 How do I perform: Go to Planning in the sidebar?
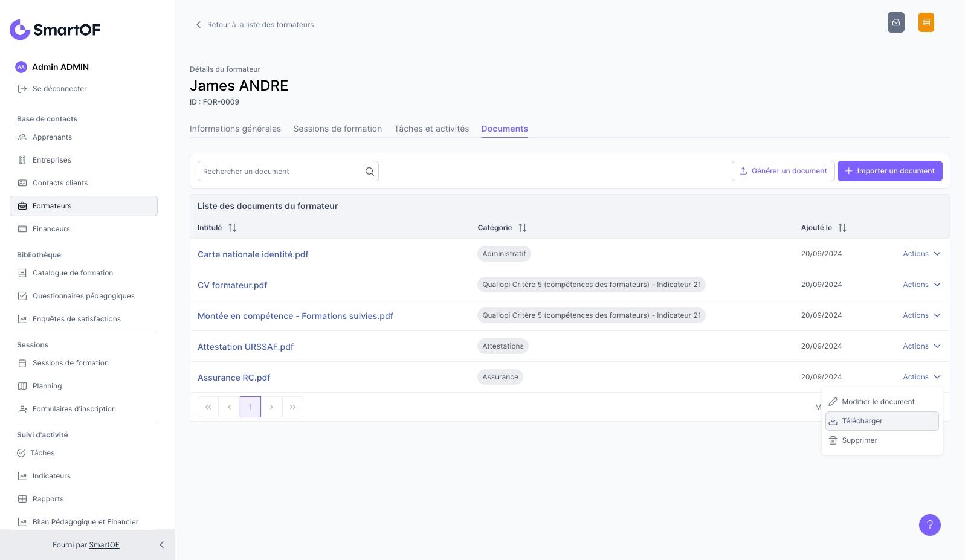[x=47, y=386]
